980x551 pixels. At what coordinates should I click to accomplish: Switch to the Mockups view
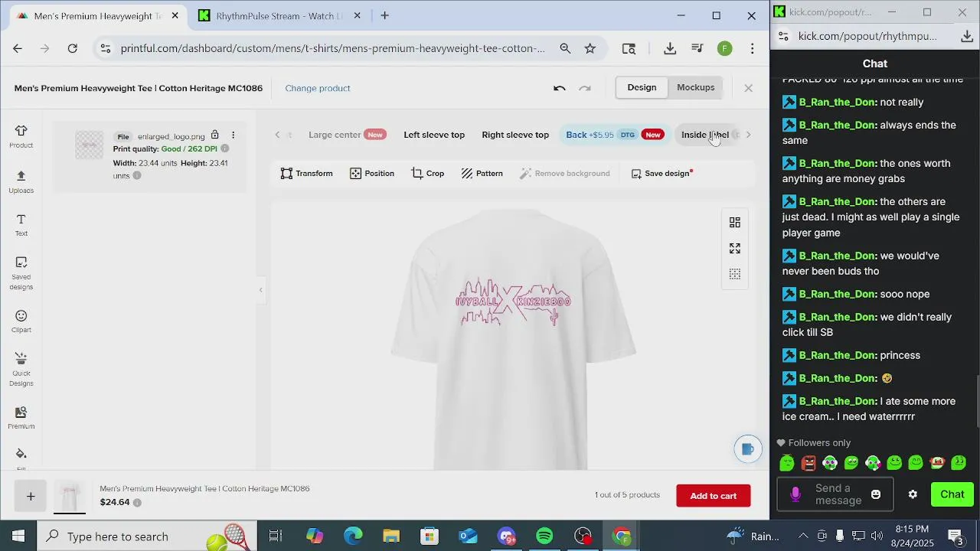[x=695, y=87]
